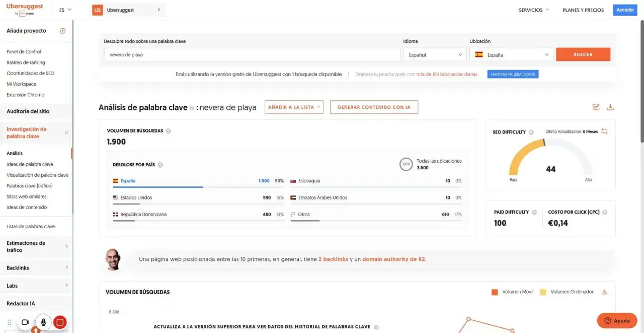Screen dimensions: 644x333
Task: Collapse the Investigación de palabra clave section
Action: click(66, 132)
